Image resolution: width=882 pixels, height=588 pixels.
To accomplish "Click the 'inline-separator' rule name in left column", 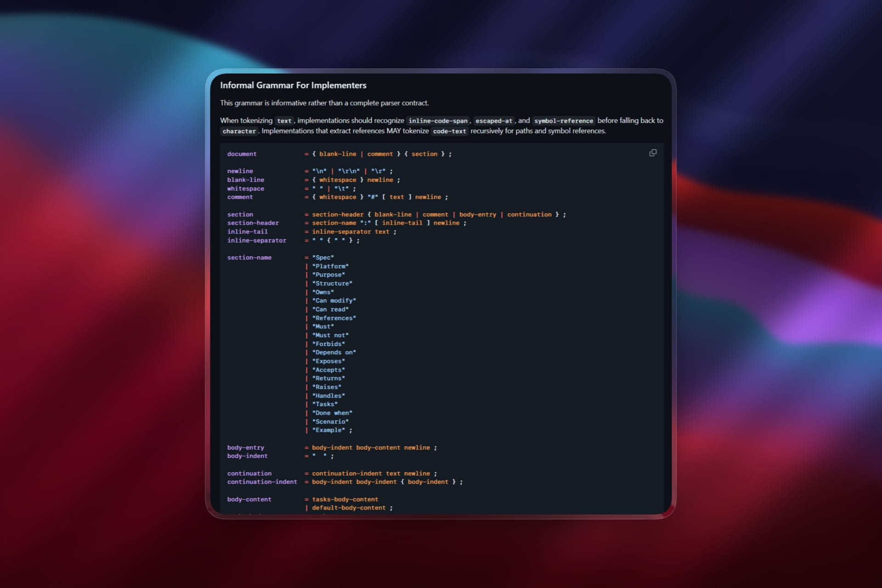I will (x=256, y=241).
